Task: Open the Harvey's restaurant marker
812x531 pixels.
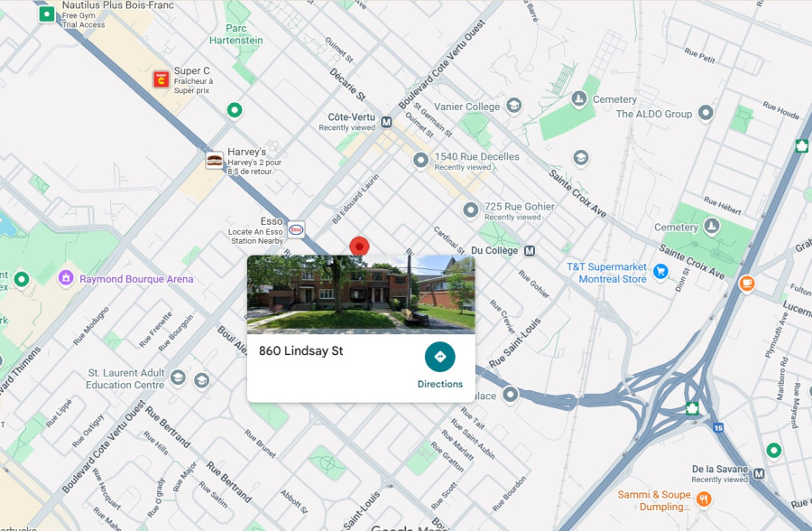Action: pyautogui.click(x=214, y=160)
